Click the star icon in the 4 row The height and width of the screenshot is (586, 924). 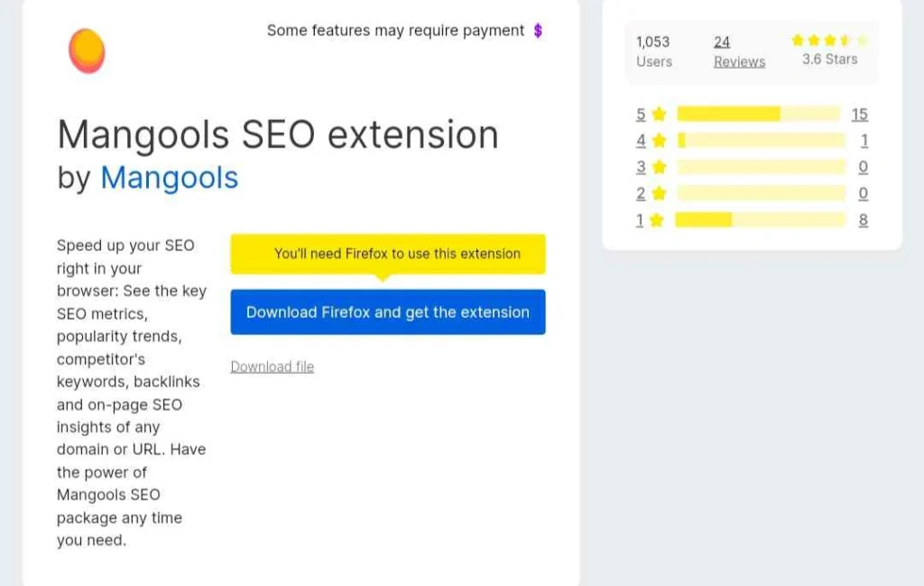660,140
